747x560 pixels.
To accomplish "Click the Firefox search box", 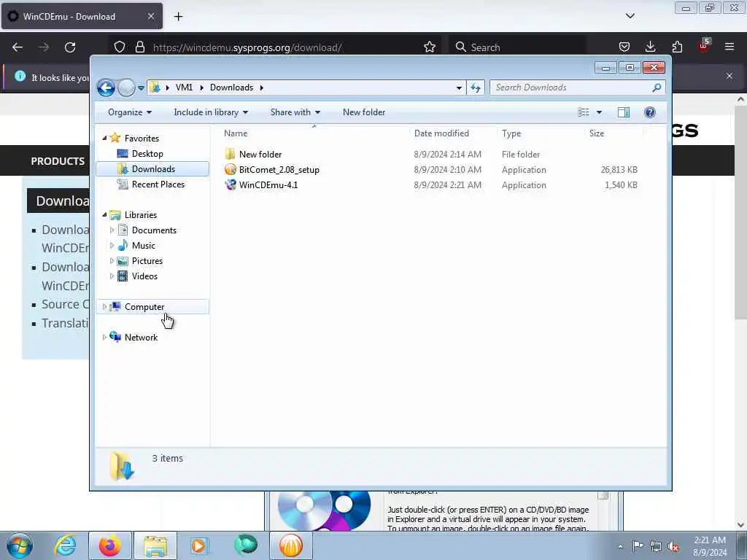I will coord(517,47).
